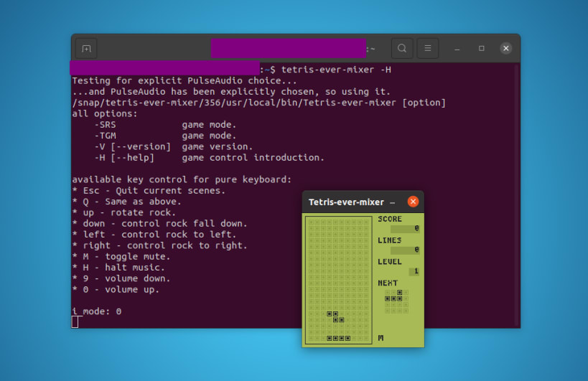Click the score value field showing 0

tap(405, 228)
